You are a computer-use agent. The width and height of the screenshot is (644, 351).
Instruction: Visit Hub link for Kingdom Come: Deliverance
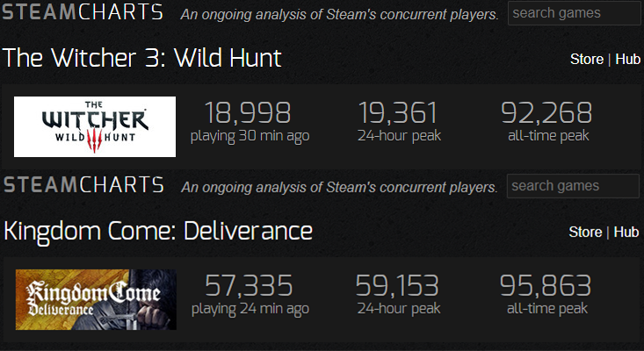pyautogui.click(x=626, y=233)
